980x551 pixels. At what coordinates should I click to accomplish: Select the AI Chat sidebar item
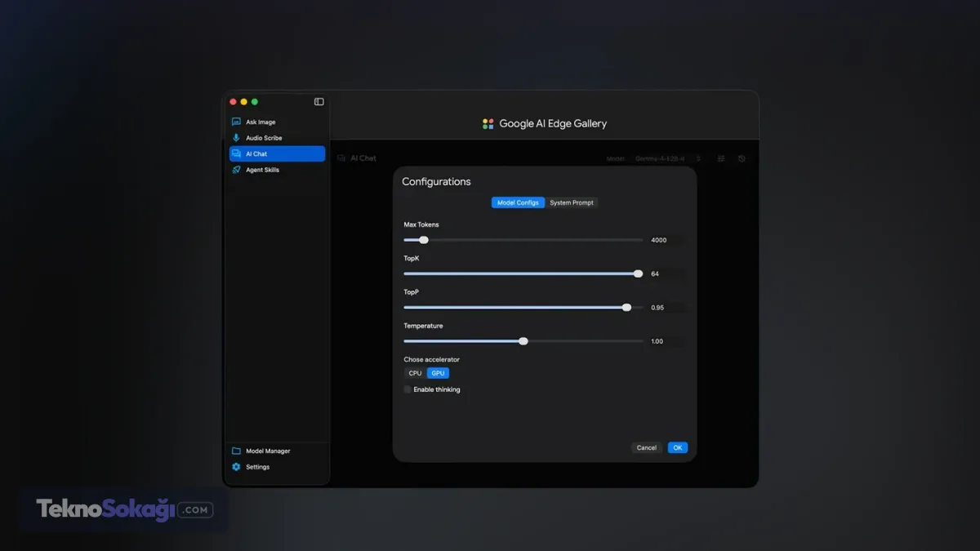pyautogui.click(x=277, y=153)
